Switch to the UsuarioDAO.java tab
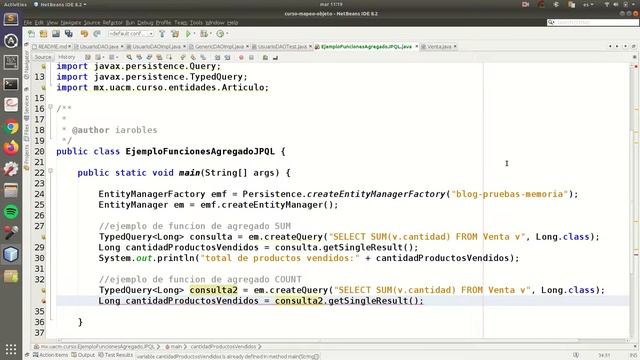The image size is (640, 360). tap(98, 47)
